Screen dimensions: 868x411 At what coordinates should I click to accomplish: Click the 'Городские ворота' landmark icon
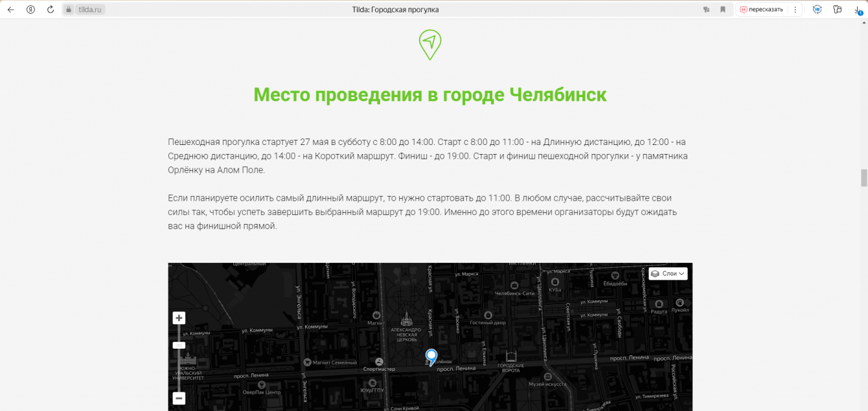[511, 357]
